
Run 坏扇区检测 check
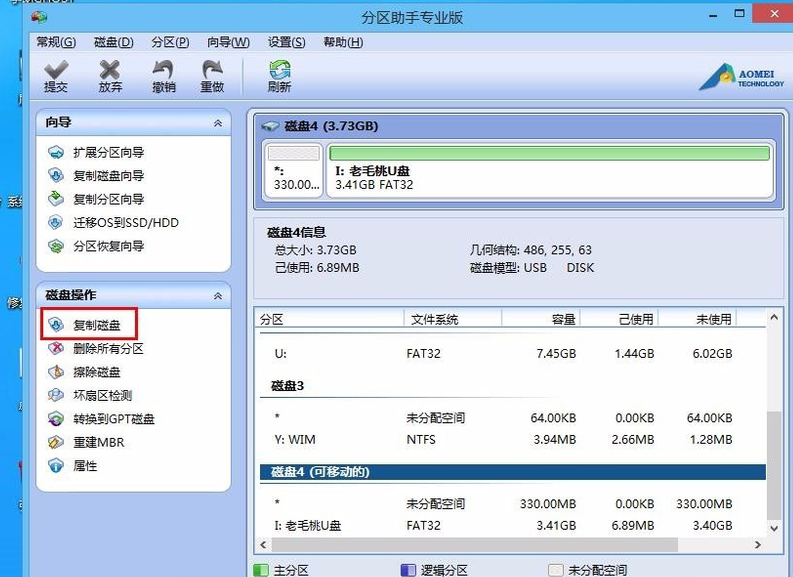coord(90,395)
